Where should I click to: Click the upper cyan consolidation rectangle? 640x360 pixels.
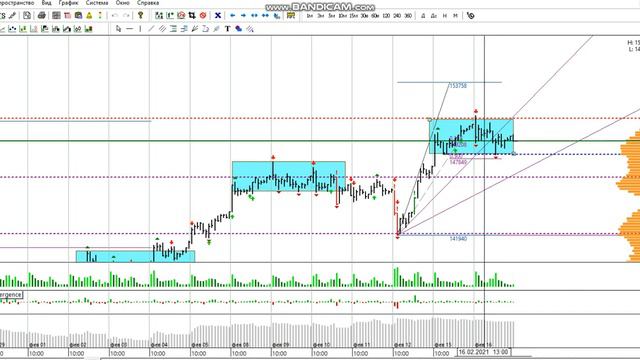(471, 136)
